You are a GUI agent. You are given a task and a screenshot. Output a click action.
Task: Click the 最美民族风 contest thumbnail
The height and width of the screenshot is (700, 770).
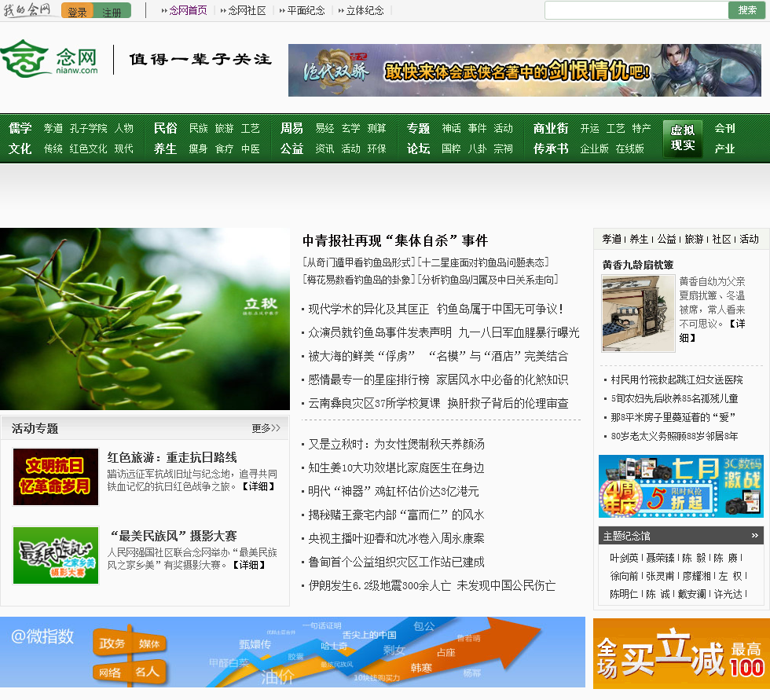[56, 555]
